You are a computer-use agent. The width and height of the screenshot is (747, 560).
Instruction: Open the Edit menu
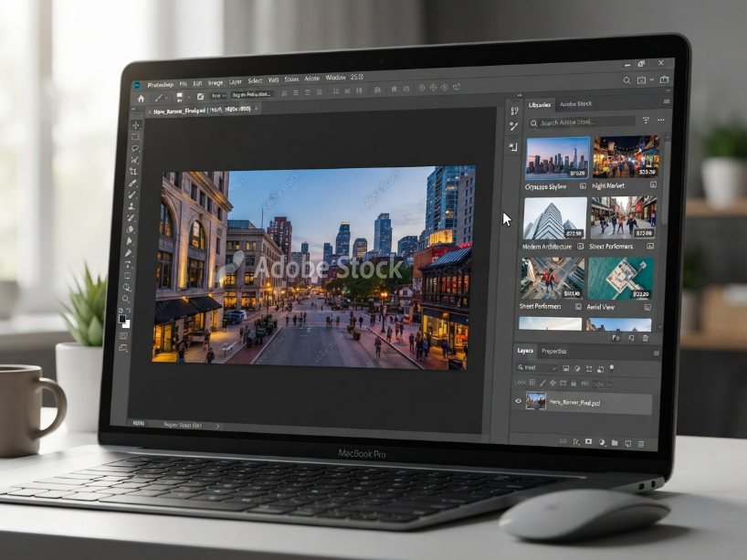[197, 83]
